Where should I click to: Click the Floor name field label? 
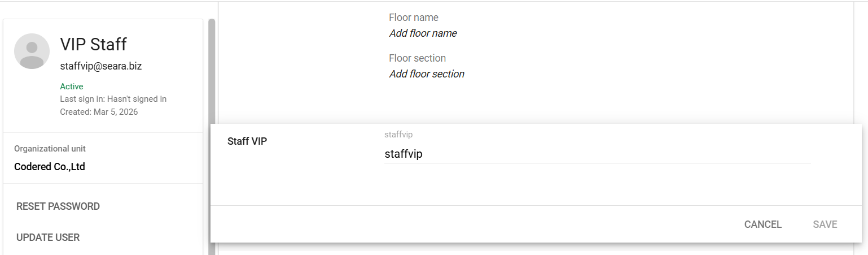click(413, 18)
